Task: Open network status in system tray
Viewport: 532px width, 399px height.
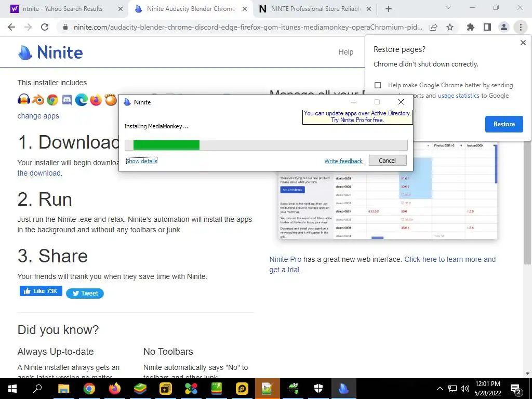Action: [453, 389]
